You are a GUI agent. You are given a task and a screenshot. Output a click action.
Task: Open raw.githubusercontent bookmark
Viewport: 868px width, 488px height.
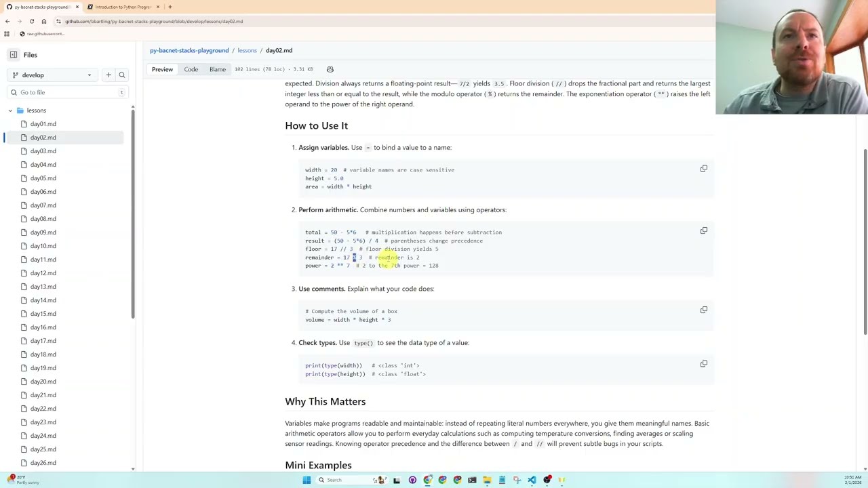[42, 34]
